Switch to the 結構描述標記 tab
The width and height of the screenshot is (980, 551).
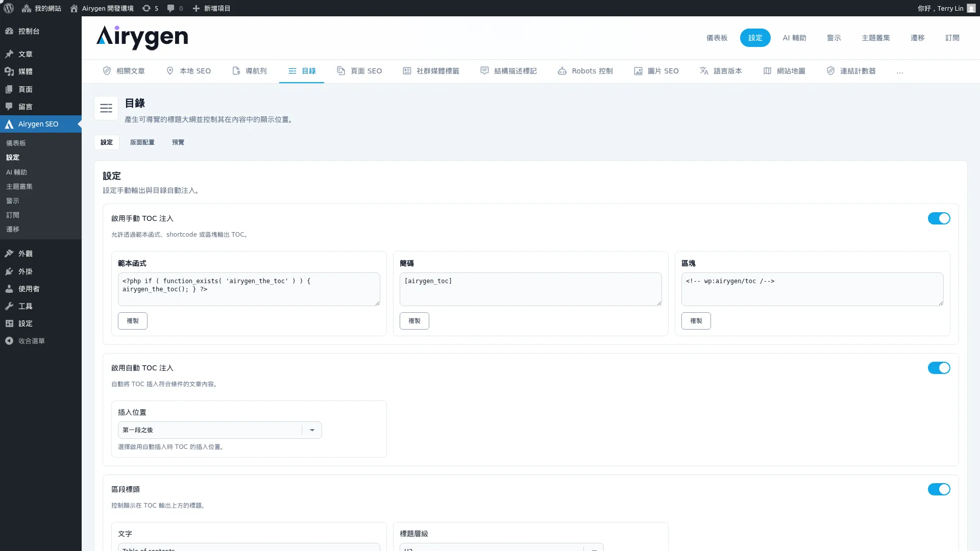click(x=508, y=71)
